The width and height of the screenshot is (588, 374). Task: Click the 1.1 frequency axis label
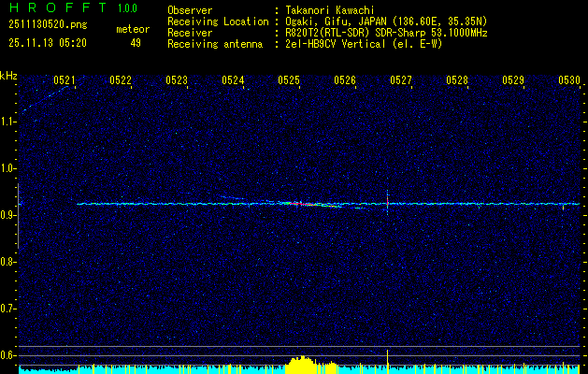click(8, 122)
